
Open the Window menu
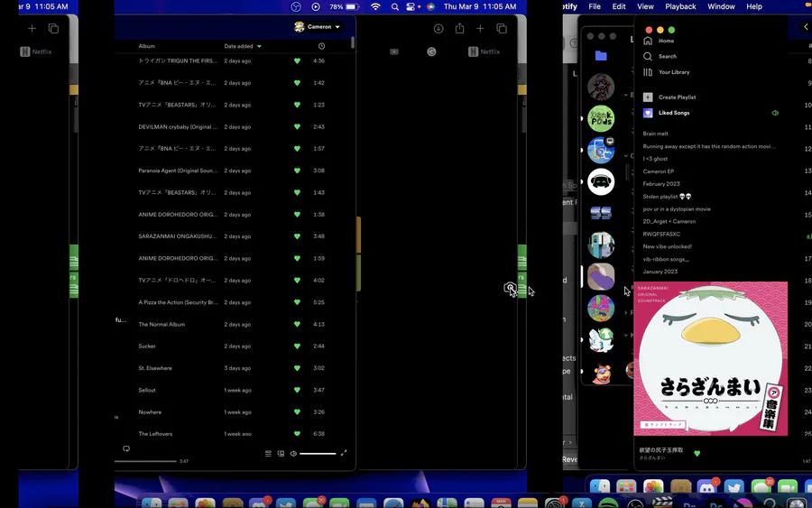(721, 6)
